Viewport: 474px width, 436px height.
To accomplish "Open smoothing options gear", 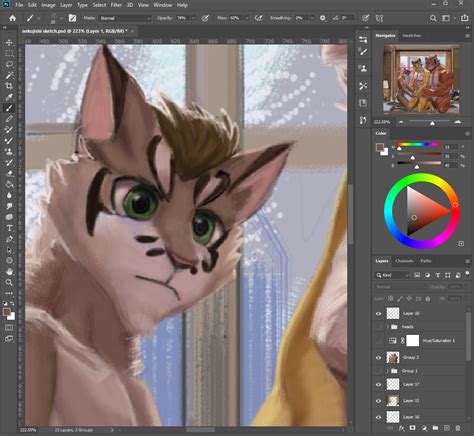I will click(323, 18).
